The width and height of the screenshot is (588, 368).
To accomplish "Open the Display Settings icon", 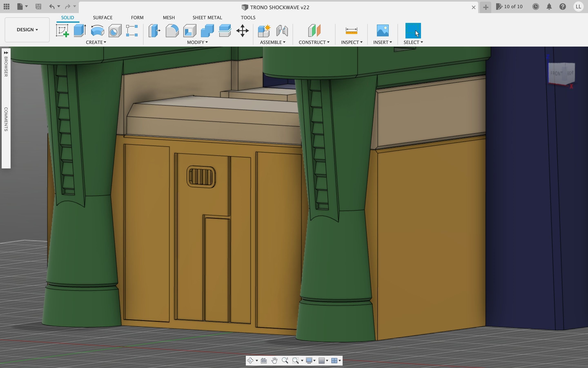I will 309,360.
